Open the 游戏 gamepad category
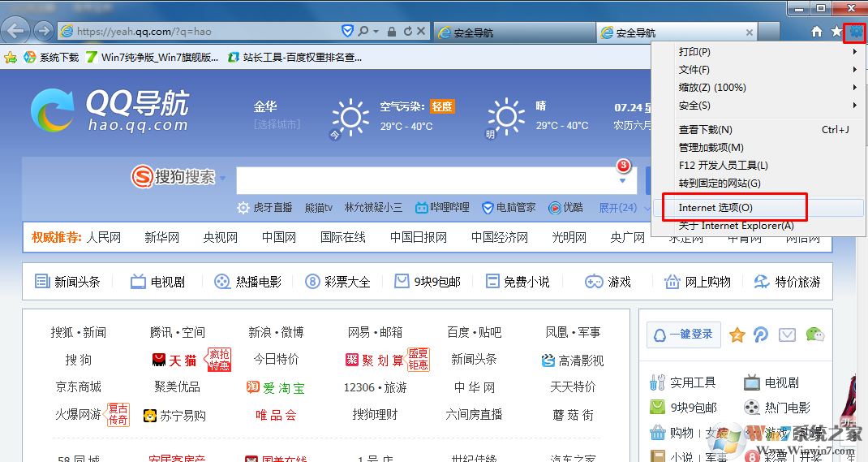This screenshot has height=462, width=868. coord(608,282)
